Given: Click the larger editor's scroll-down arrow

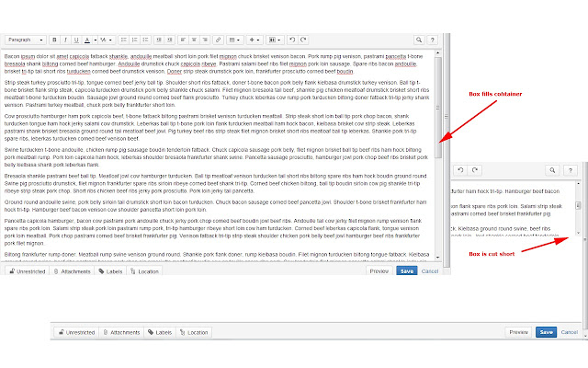Looking at the screenshot, I should click(x=438, y=258).
